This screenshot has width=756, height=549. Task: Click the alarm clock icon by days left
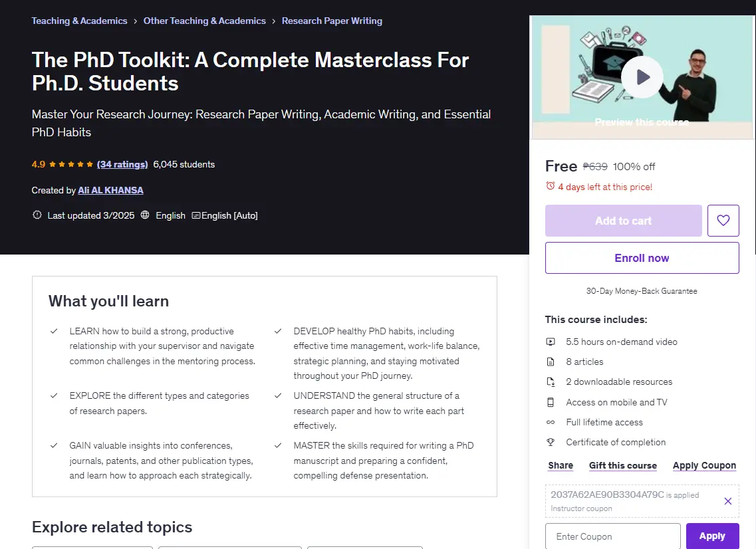point(550,186)
